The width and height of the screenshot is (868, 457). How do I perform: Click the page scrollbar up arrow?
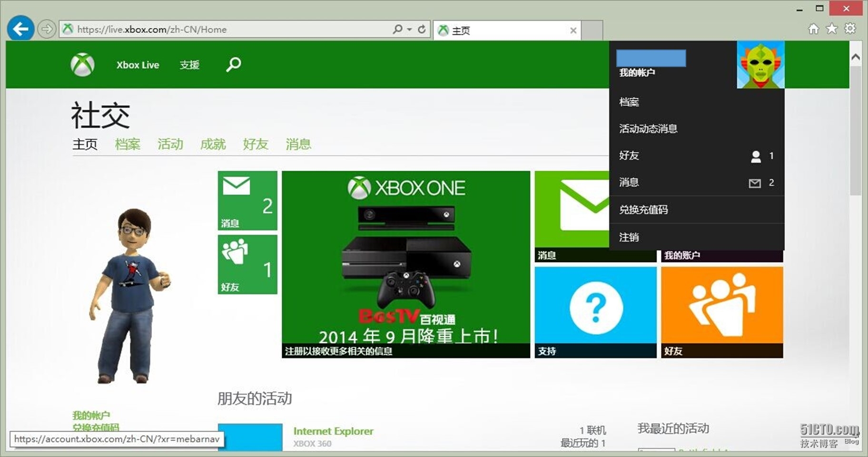(x=855, y=58)
